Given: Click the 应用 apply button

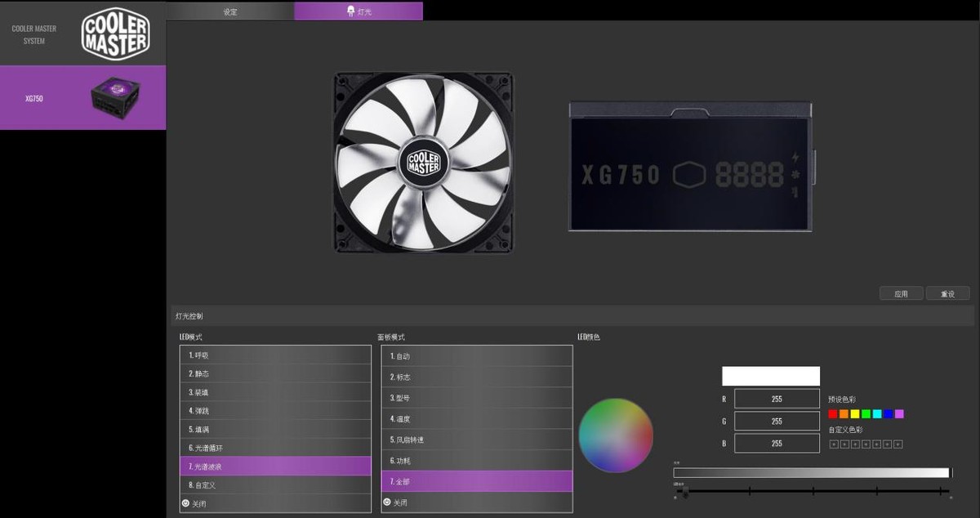Looking at the screenshot, I should tap(901, 293).
